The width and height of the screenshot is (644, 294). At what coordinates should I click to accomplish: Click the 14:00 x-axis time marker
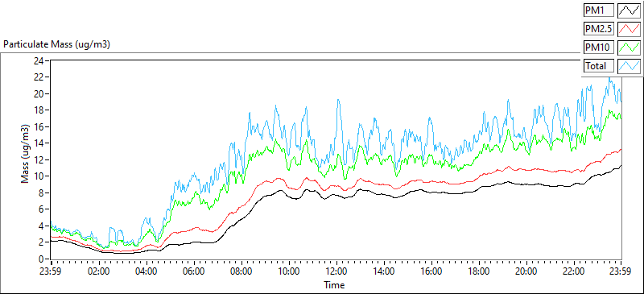coord(385,271)
